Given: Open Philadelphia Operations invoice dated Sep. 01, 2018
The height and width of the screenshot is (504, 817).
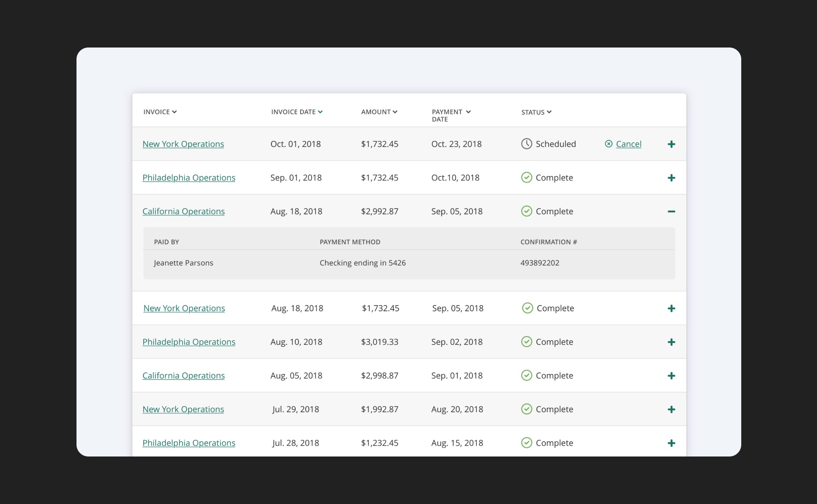Looking at the screenshot, I should (x=189, y=178).
